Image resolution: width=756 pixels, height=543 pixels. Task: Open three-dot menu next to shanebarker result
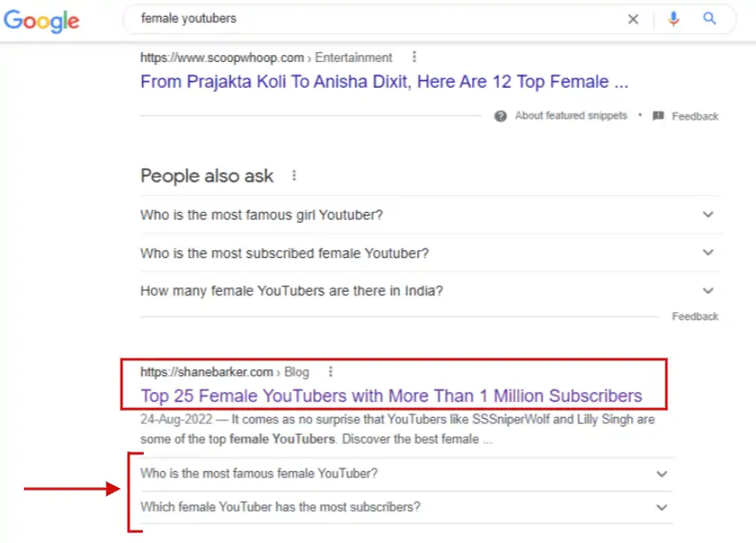[x=330, y=372]
